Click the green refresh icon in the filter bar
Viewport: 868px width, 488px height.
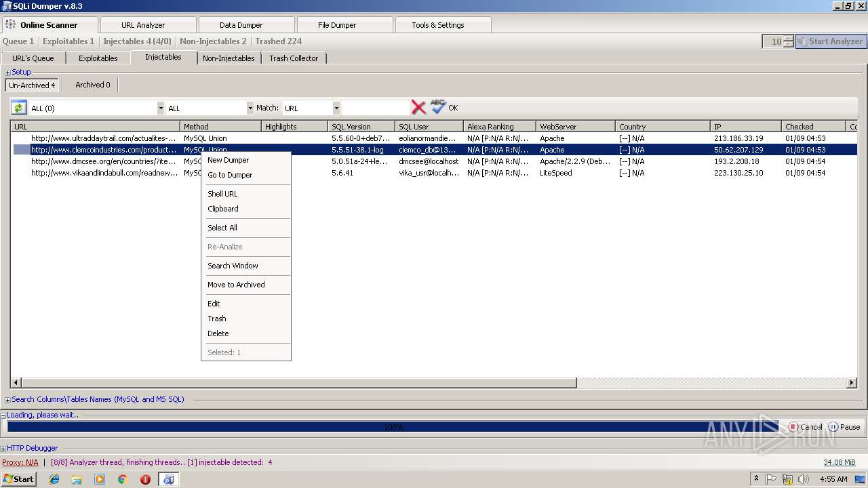point(19,108)
